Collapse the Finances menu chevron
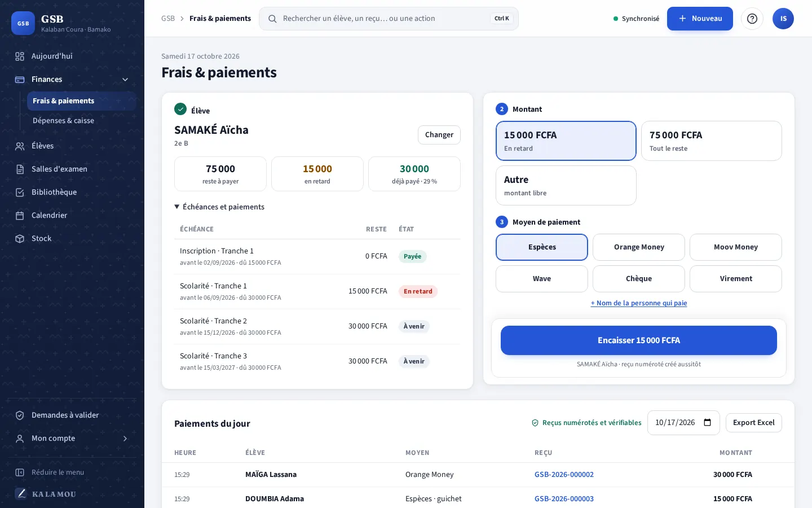 pyautogui.click(x=125, y=80)
